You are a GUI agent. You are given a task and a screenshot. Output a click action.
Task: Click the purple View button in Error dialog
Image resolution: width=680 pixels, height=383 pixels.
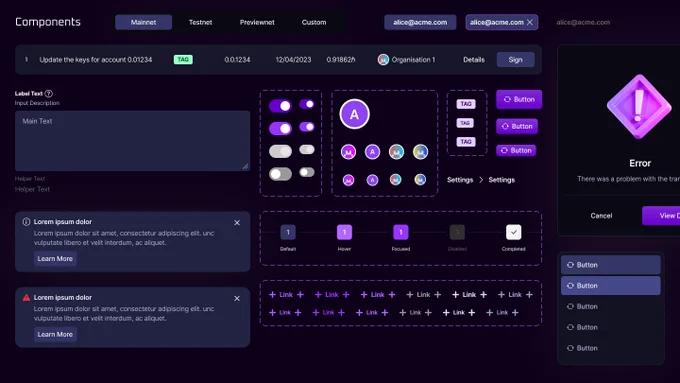click(661, 216)
